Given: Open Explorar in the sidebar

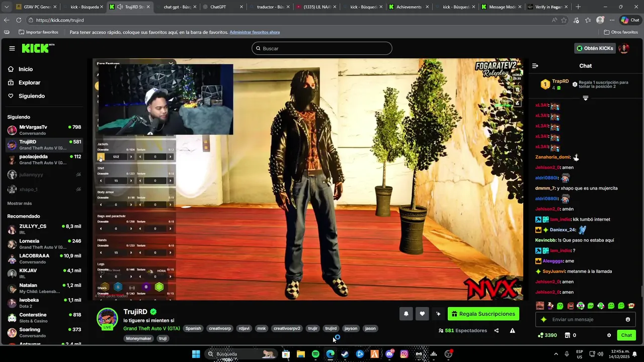Looking at the screenshot, I should 29,82.
